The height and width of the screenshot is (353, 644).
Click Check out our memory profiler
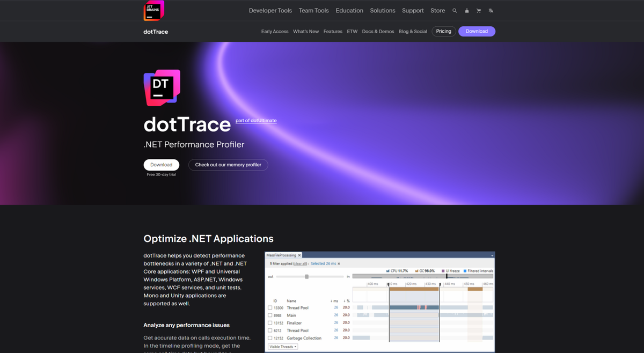[x=228, y=165]
